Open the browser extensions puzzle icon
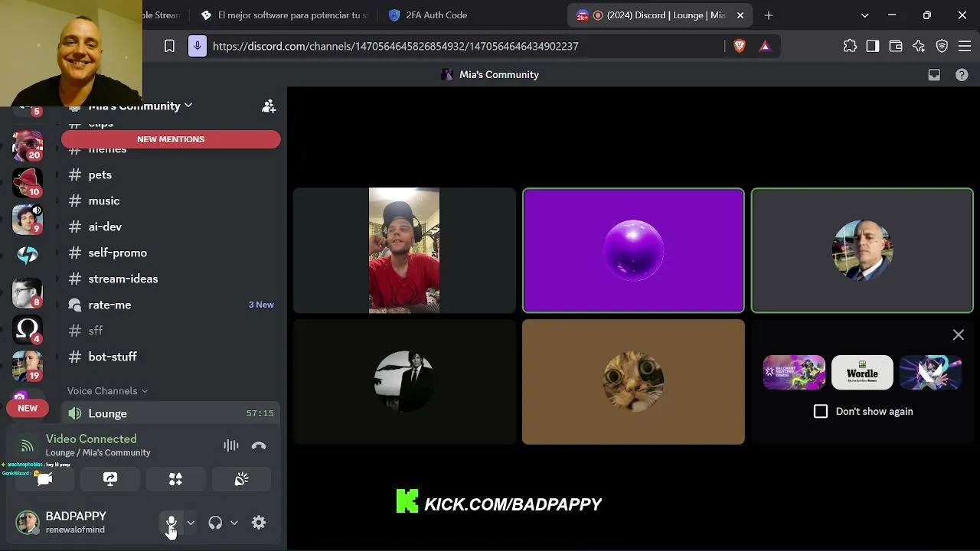This screenshot has height=551, width=980. [850, 46]
